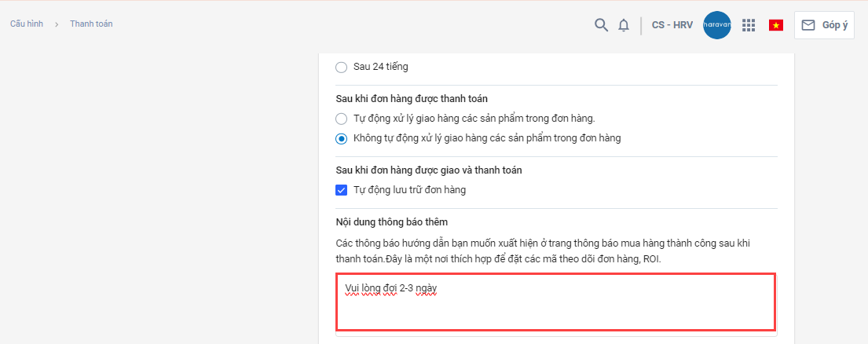868x344 pixels.
Task: Go to Cấu hình breadcrumb
Action: click(x=27, y=24)
